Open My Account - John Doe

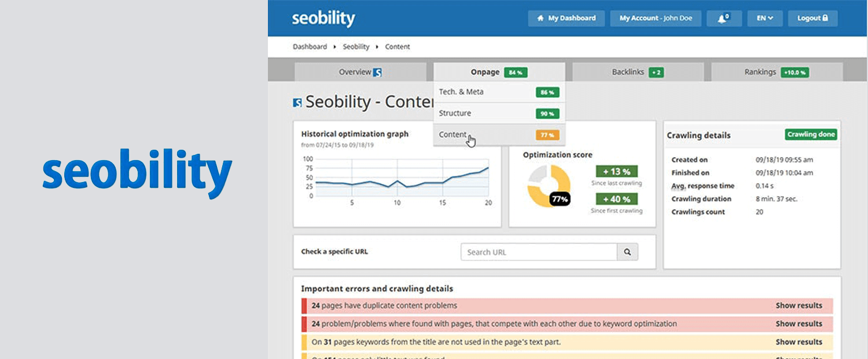pos(656,18)
